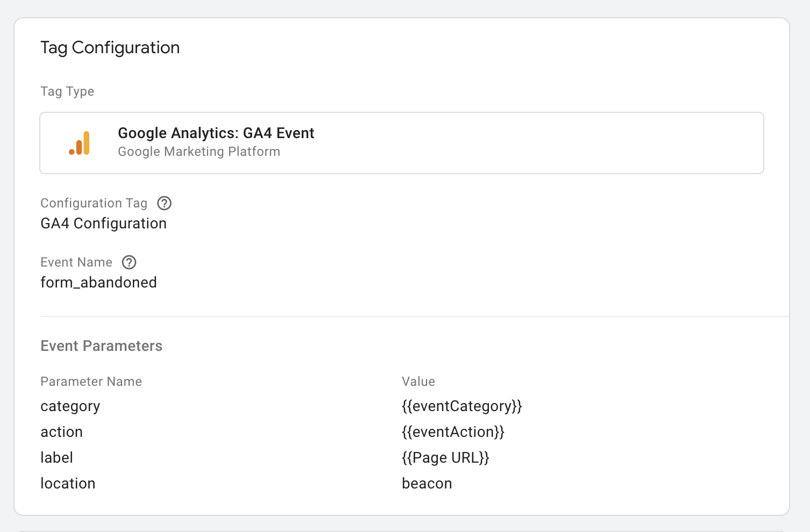810x532 pixels.
Task: Click the {{eventAction}} value
Action: [x=453, y=432]
